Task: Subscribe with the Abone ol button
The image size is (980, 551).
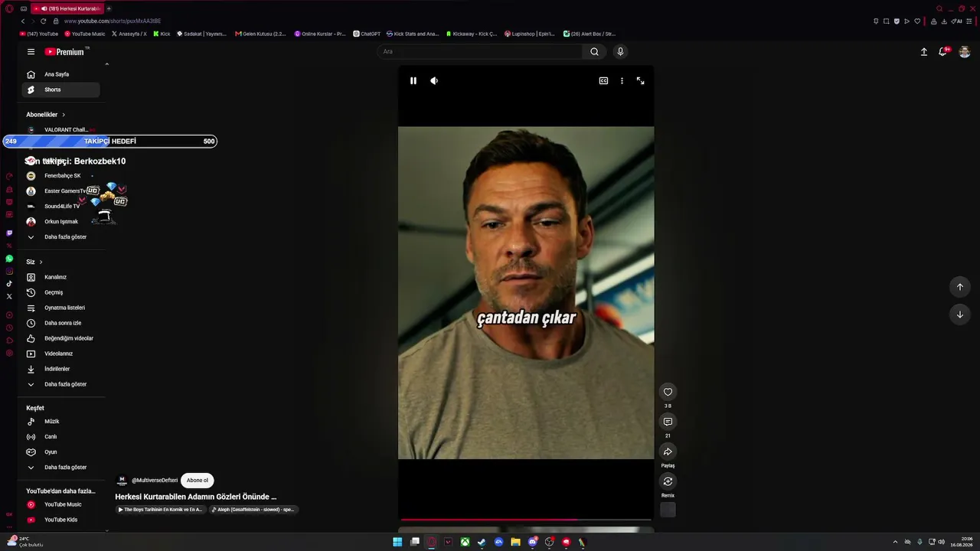Action: click(x=198, y=481)
